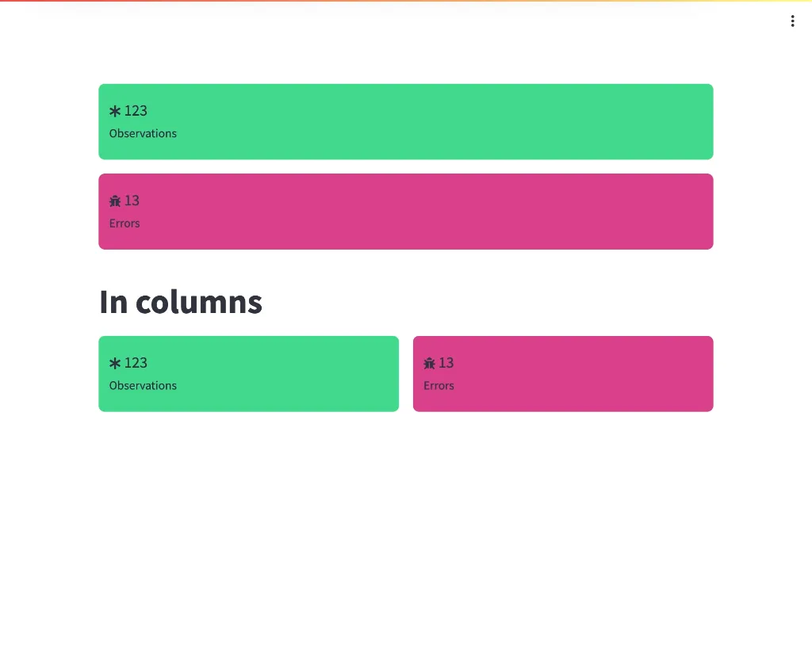Click the asterisk icon in full-width Observations card

pyautogui.click(x=115, y=111)
